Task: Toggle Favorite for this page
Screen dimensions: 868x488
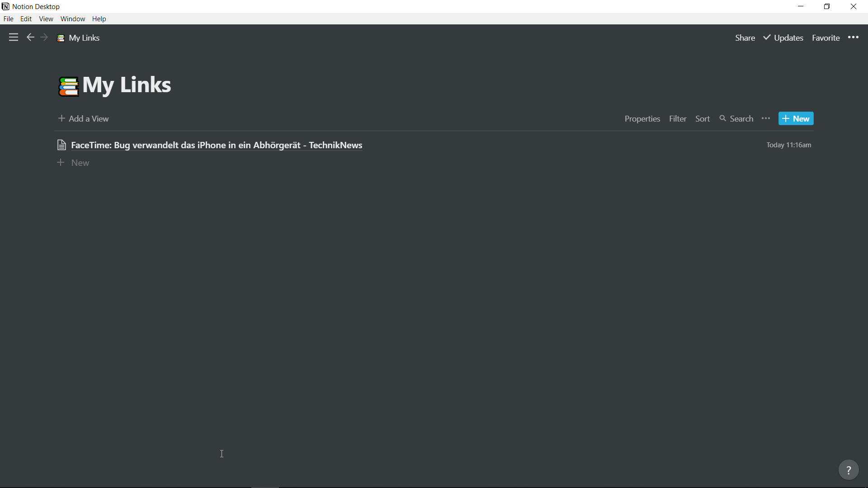Action: pyautogui.click(x=826, y=38)
